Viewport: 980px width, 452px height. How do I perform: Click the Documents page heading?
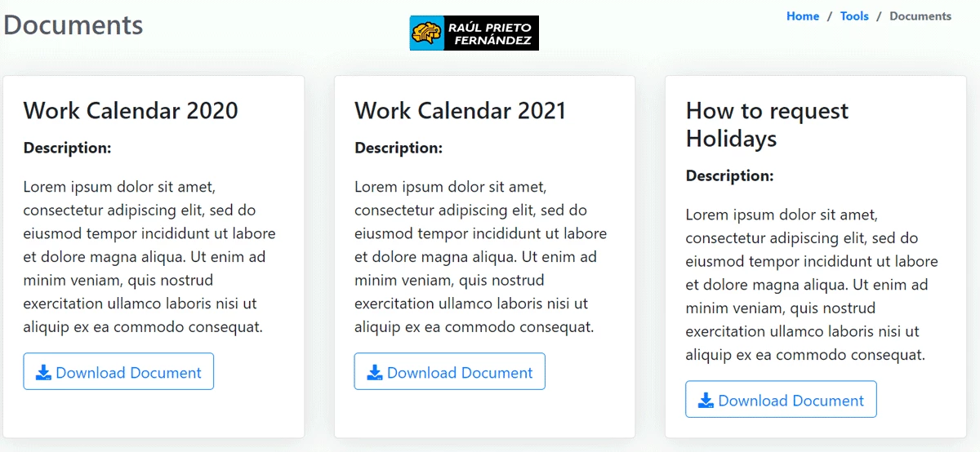pos(73,25)
